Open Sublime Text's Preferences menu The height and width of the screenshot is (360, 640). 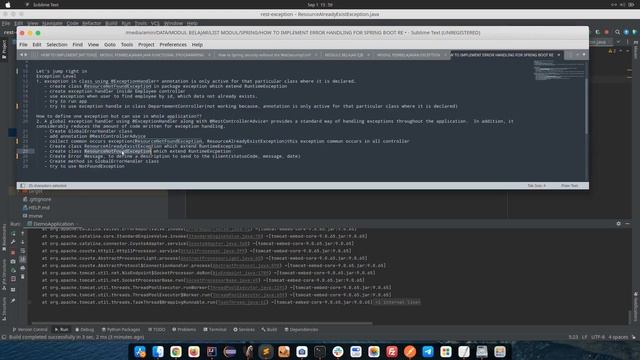click(x=173, y=44)
